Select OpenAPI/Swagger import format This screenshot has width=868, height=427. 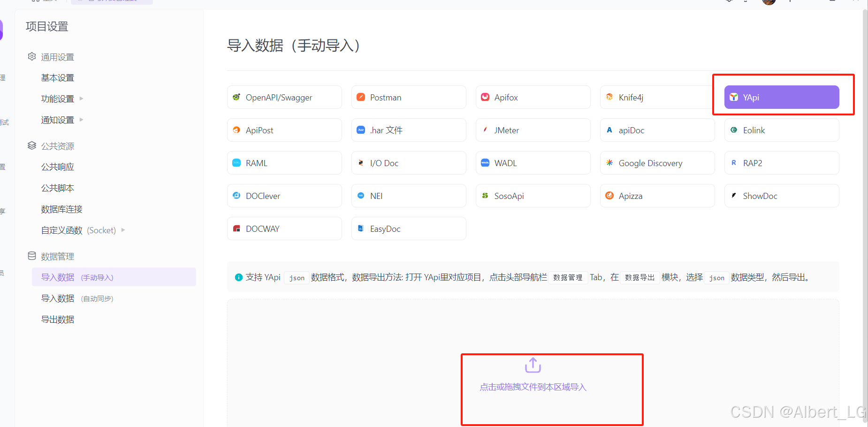284,97
